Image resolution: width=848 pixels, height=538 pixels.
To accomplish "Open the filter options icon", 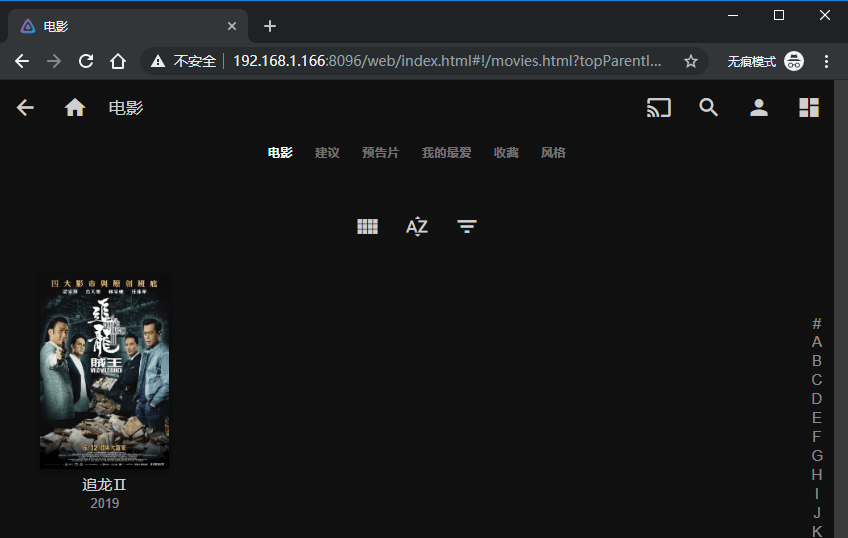I will pyautogui.click(x=467, y=227).
